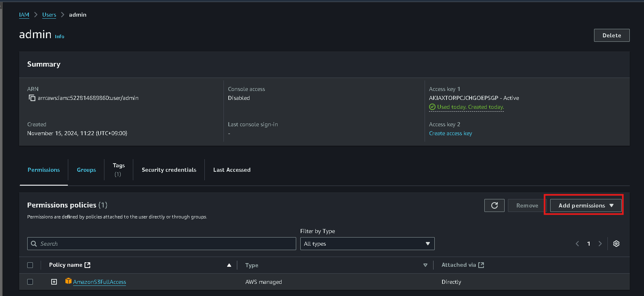The width and height of the screenshot is (644, 296).
Task: Copy the user ARN with the copy icon
Action: point(32,98)
